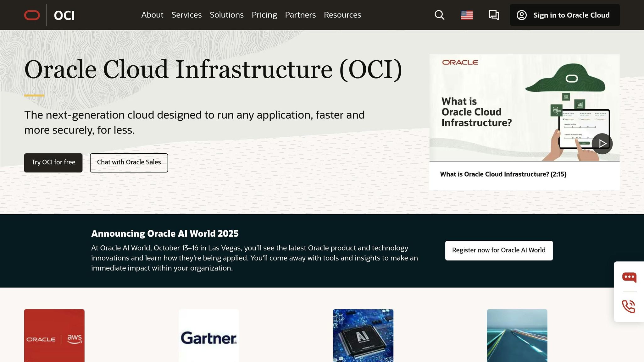Expand the Services navigation menu

186,15
